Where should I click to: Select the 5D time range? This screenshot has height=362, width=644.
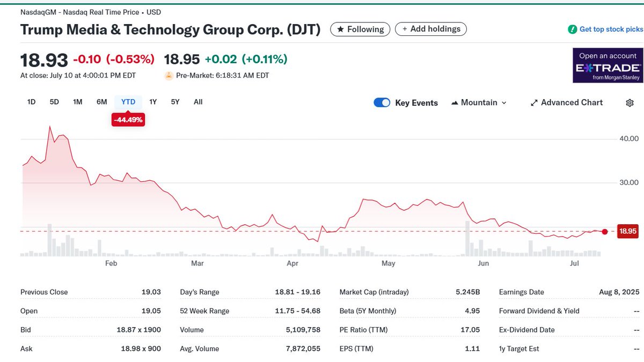click(54, 102)
